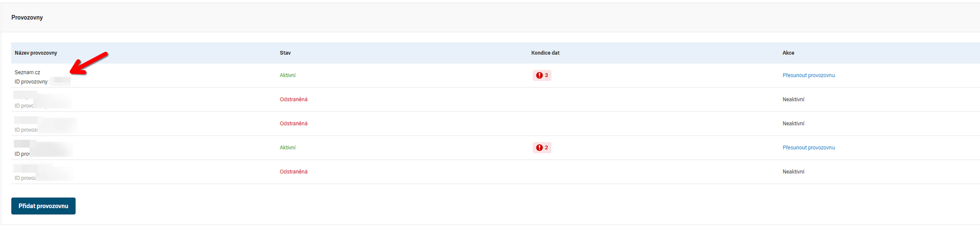Click 'Odstraněná' status in the third row
The image size is (980, 227).
coord(293,123)
